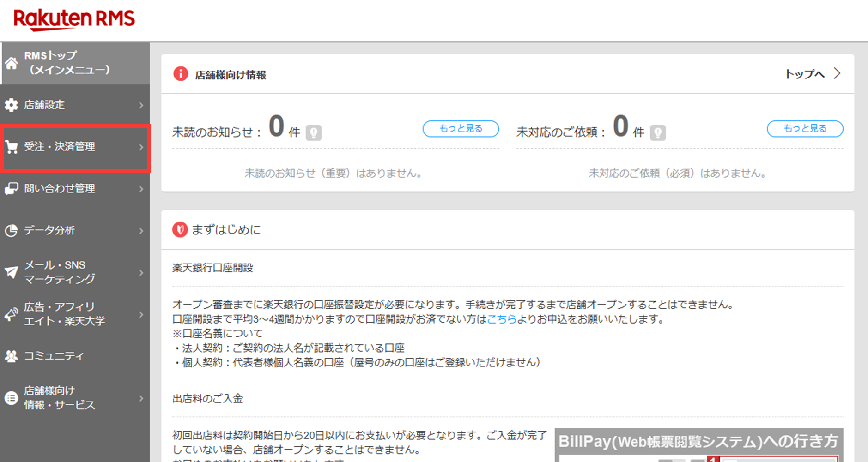Click the shopping cart icon for 受注・決済管理

(x=12, y=147)
